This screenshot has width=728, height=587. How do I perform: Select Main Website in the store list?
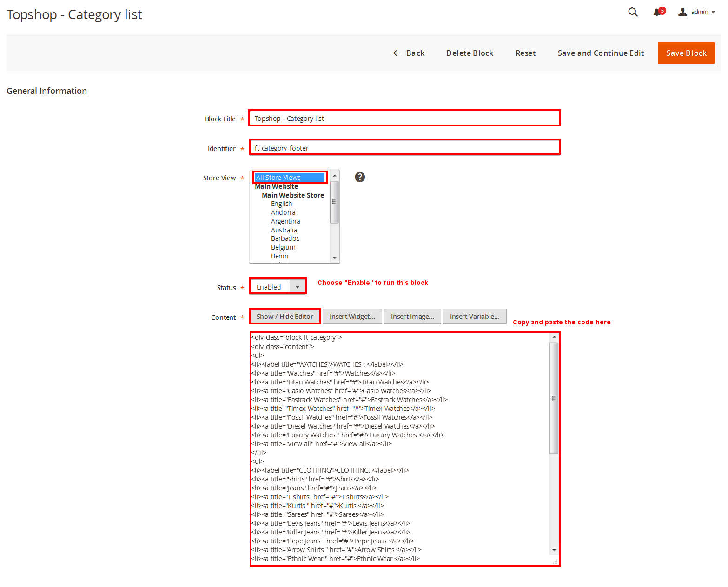(x=276, y=186)
